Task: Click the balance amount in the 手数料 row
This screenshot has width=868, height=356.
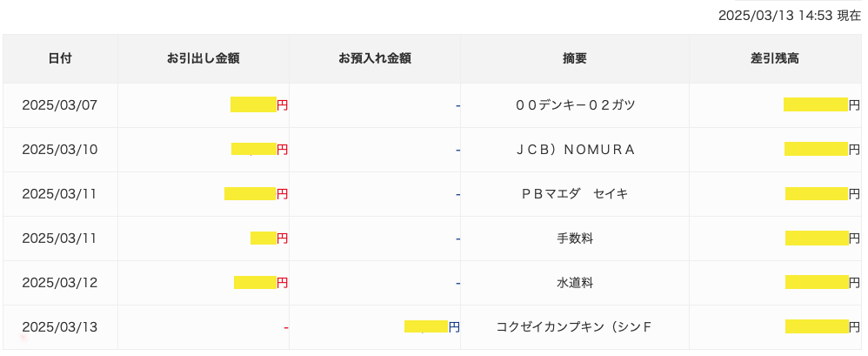Action: tap(823, 238)
